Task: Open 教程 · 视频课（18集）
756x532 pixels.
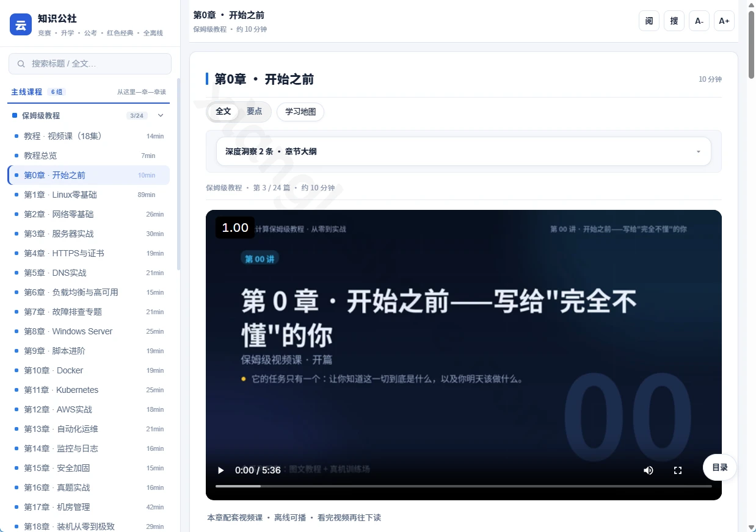Action: (x=89, y=136)
